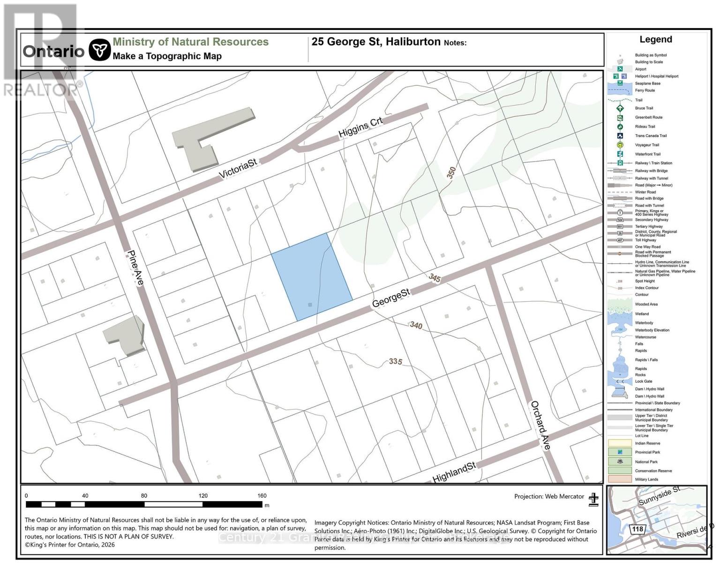Image resolution: width=728 pixels, height=563 pixels.
Task: Click the scale bar below the map
Action: (144, 504)
